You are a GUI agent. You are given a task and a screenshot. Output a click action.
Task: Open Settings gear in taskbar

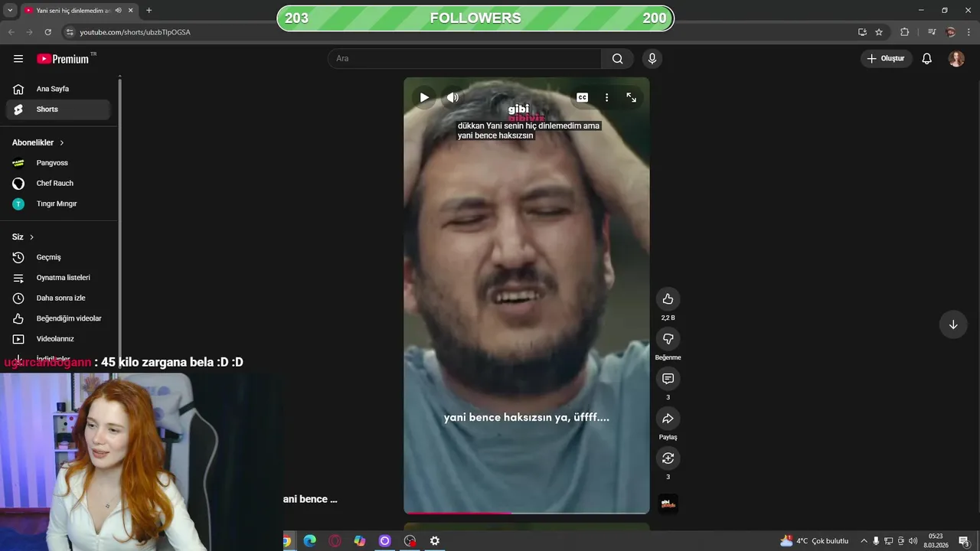pos(435,541)
